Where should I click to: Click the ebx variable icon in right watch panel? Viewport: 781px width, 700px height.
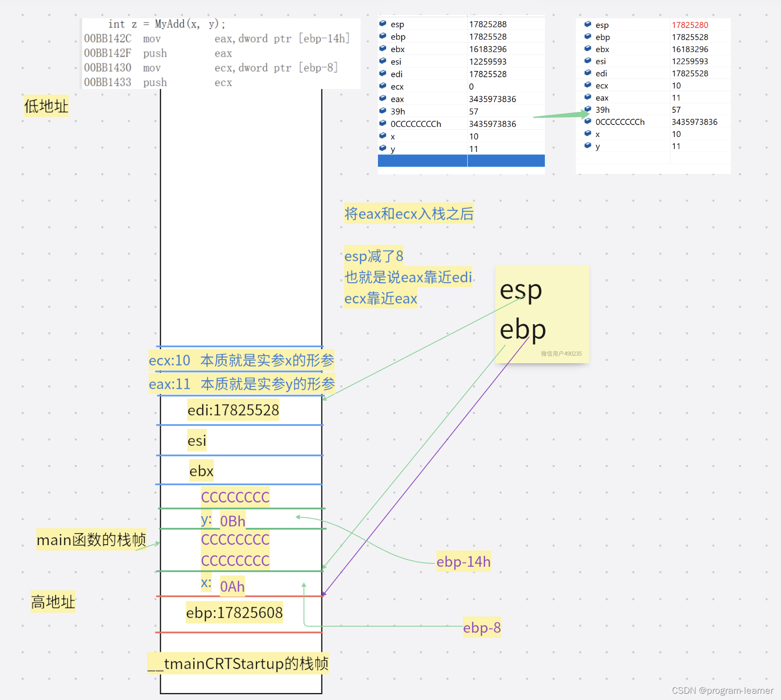click(x=587, y=48)
